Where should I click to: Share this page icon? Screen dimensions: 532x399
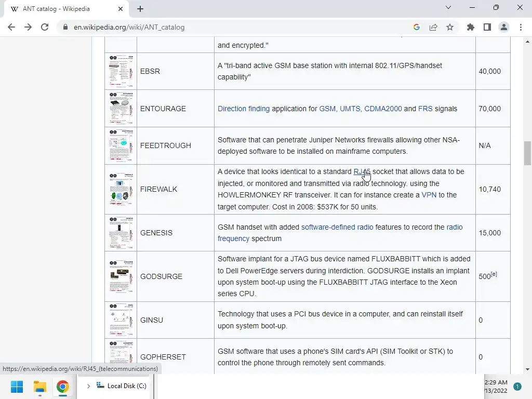tap(433, 27)
